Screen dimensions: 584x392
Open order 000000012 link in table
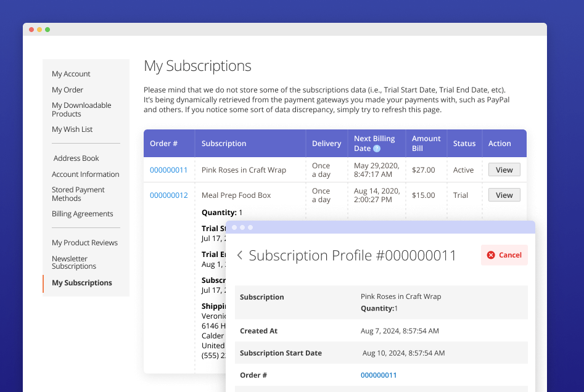[x=168, y=195]
